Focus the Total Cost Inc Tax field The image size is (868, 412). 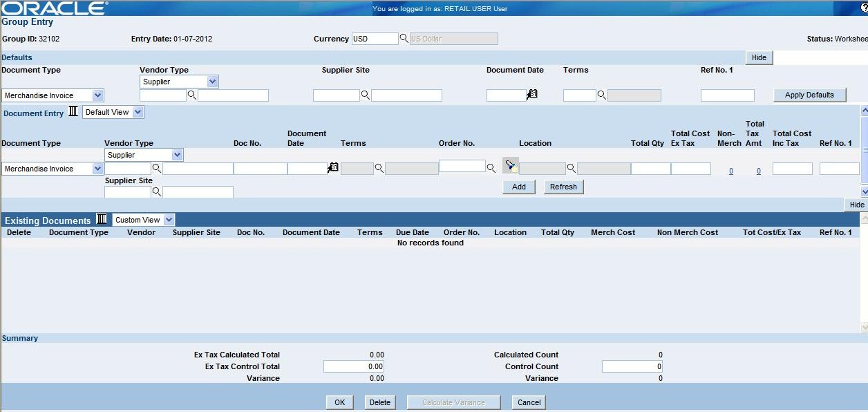(793, 169)
